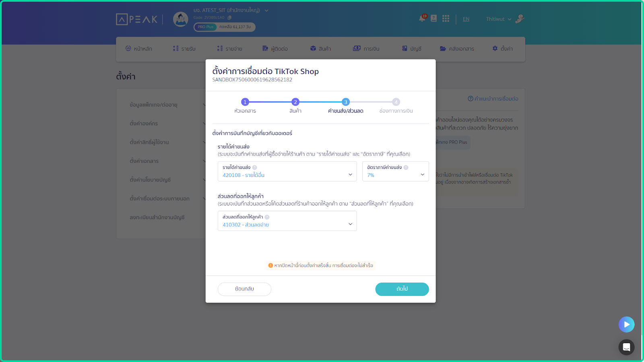Image resolution: width=644 pixels, height=362 pixels.
Task: Click the play tutorial floating button
Action: [626, 324]
